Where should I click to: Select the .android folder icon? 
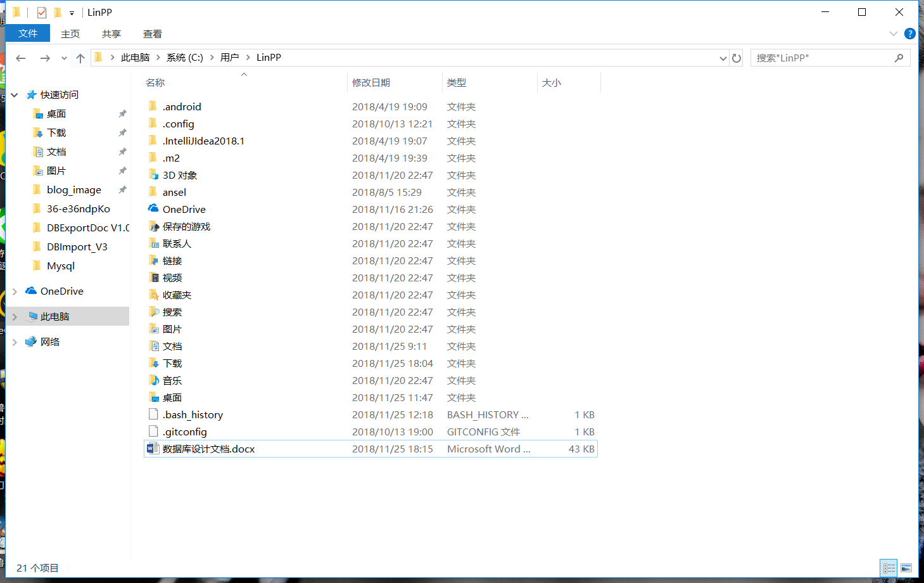click(x=153, y=106)
